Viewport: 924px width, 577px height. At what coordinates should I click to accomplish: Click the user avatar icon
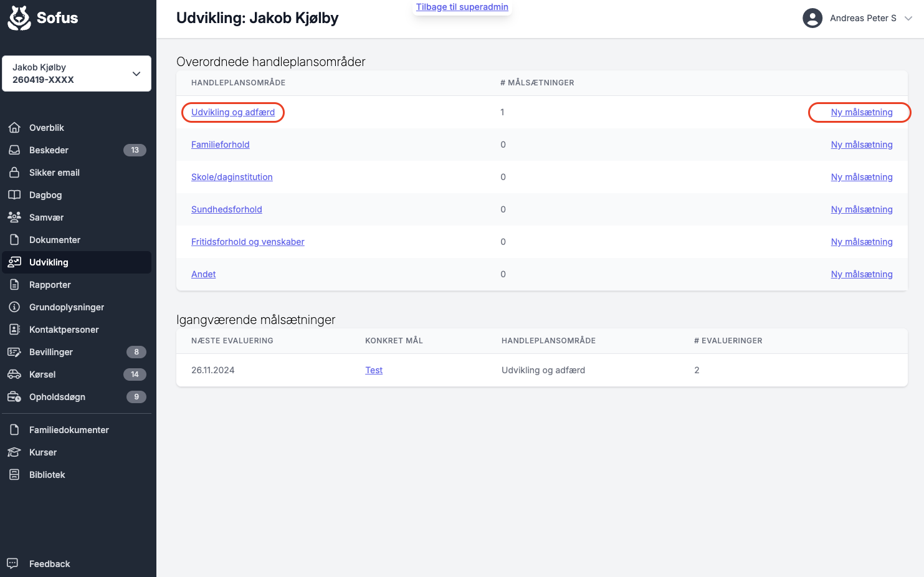click(812, 18)
